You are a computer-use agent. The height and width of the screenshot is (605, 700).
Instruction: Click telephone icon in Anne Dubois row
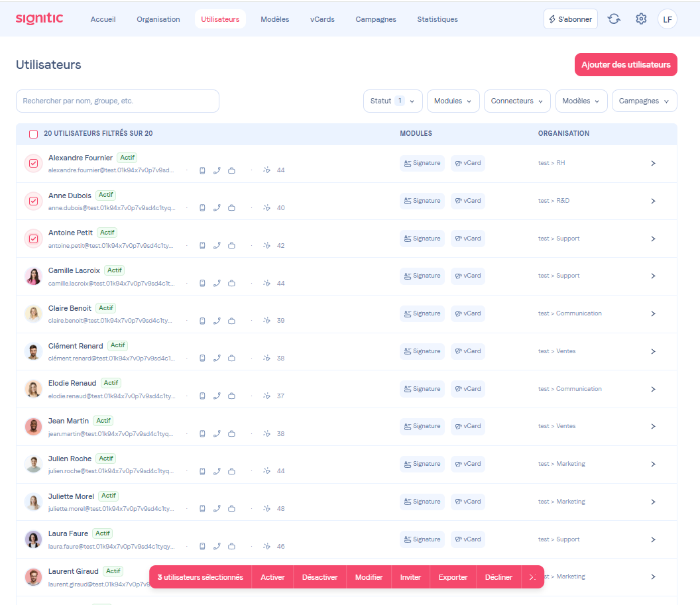pyautogui.click(x=217, y=208)
